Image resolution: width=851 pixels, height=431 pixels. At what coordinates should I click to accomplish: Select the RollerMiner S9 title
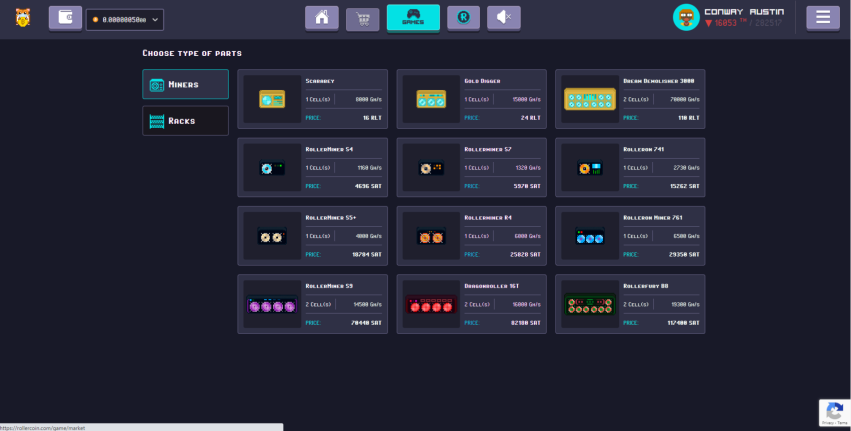coord(329,286)
